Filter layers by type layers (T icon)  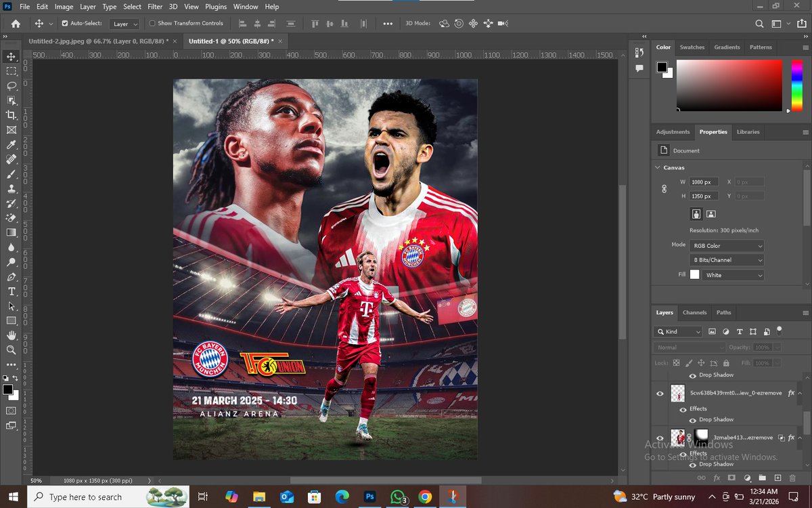[739, 332]
